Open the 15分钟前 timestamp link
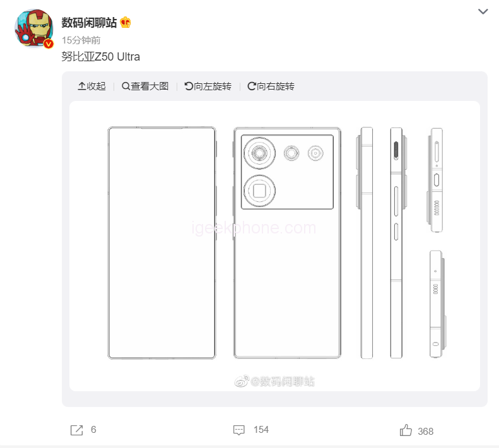 click(x=81, y=40)
